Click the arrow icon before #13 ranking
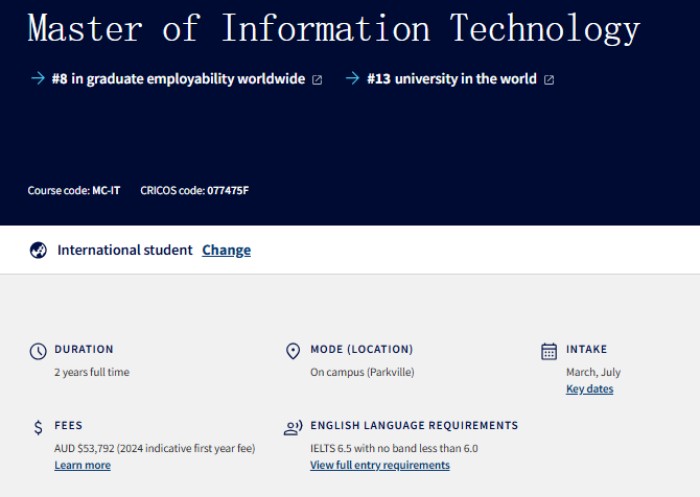The image size is (700, 497). 352,78
